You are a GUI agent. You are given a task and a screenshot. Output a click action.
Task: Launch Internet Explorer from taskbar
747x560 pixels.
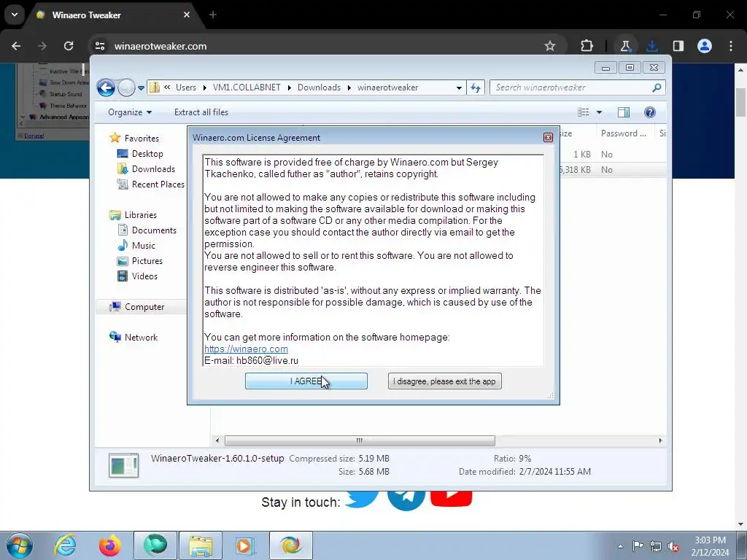[x=65, y=545]
